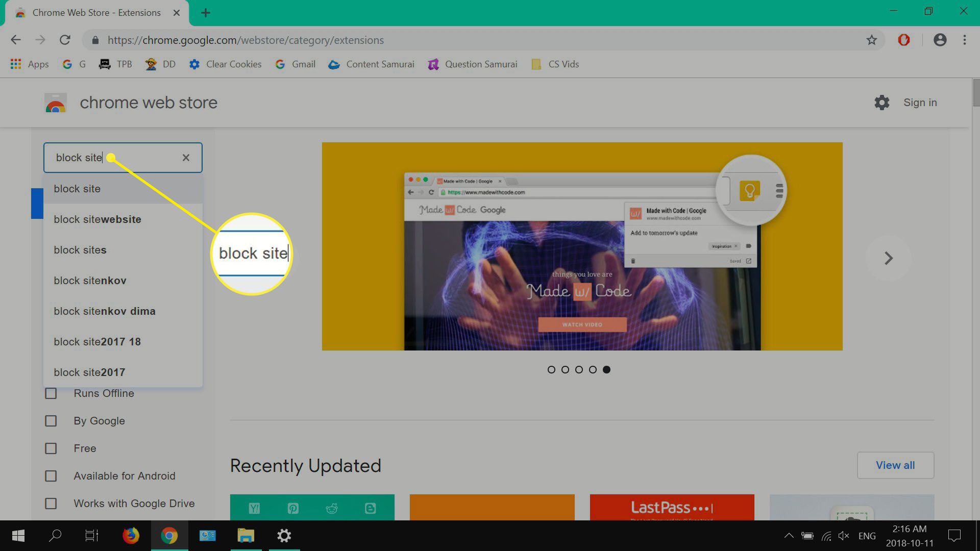This screenshot has width=980, height=551.
Task: Jump to the fourth carousel slide dot
Action: 593,369
